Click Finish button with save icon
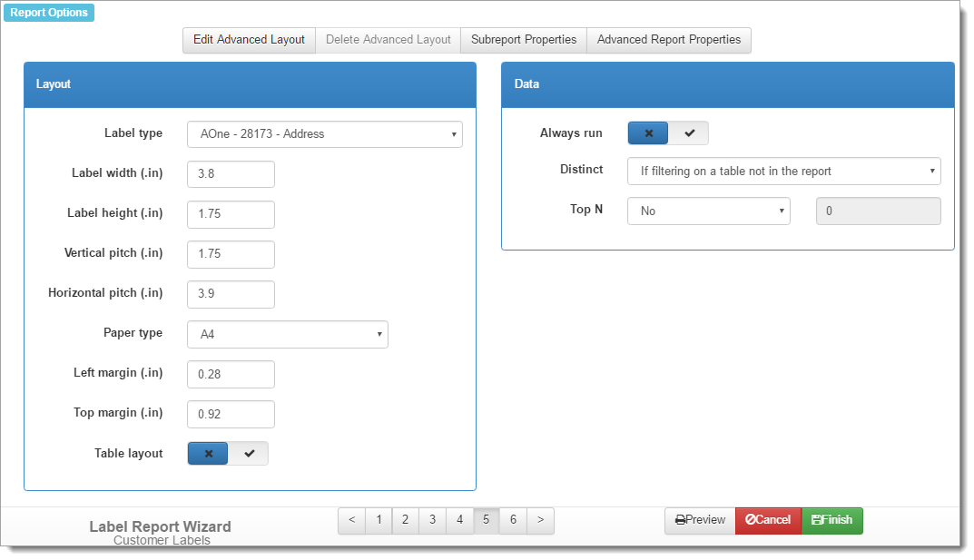The height and width of the screenshot is (560, 974). (831, 520)
